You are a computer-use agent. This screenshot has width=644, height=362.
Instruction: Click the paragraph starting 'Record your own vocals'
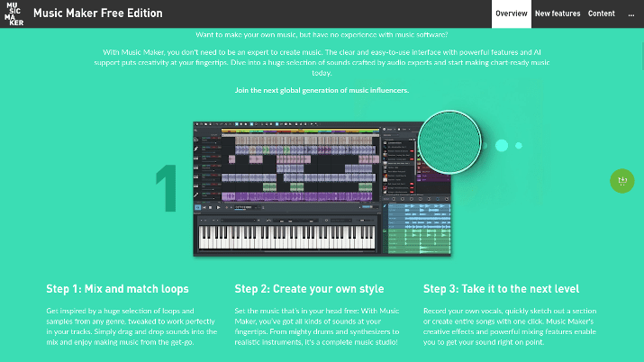click(510, 326)
